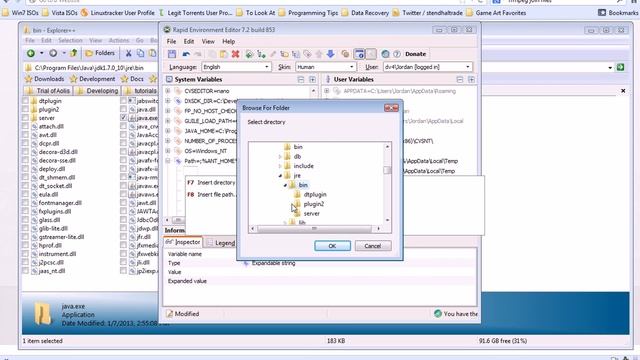Check the box next to server folder
Viewport: 640px width, 360px height.
26,118
